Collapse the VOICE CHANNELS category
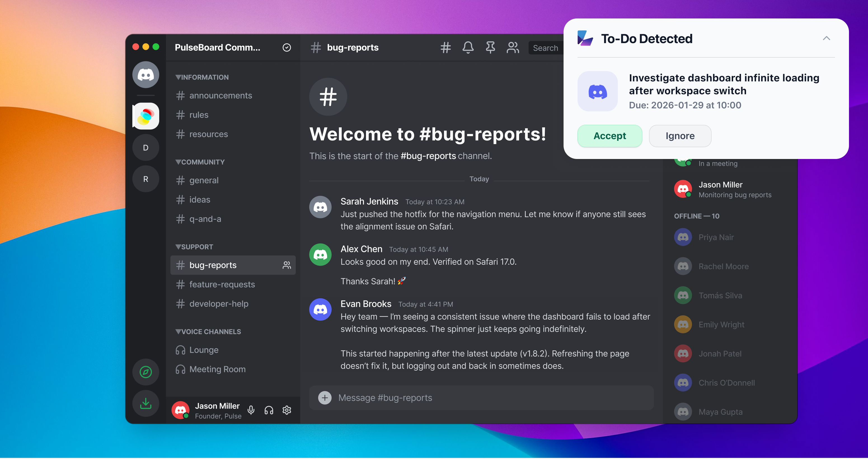Viewport: 868px width, 459px height. (208, 332)
